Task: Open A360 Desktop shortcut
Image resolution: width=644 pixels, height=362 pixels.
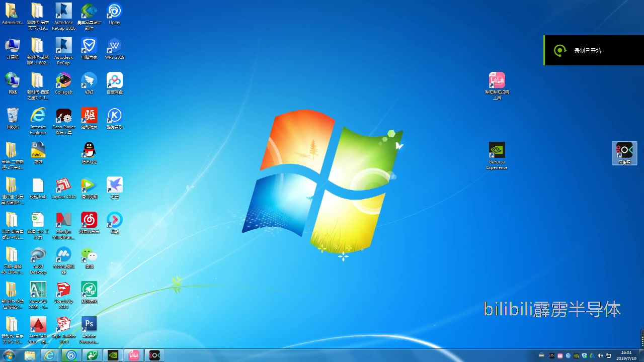Action: pos(38,260)
